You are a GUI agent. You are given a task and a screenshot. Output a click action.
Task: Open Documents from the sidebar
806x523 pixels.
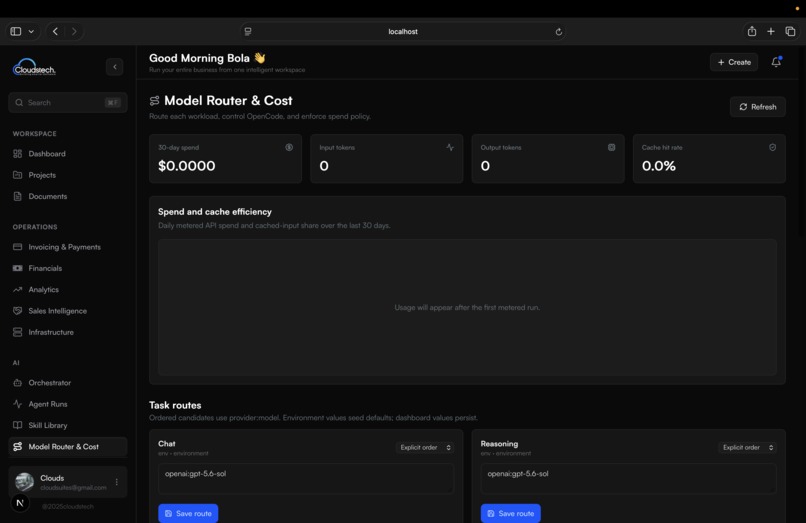68,196
